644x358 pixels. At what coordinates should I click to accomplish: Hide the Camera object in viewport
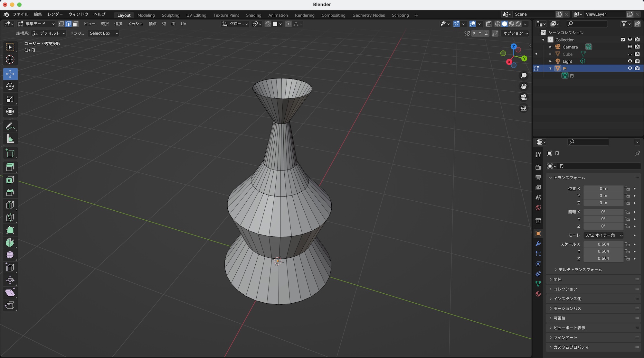point(630,47)
